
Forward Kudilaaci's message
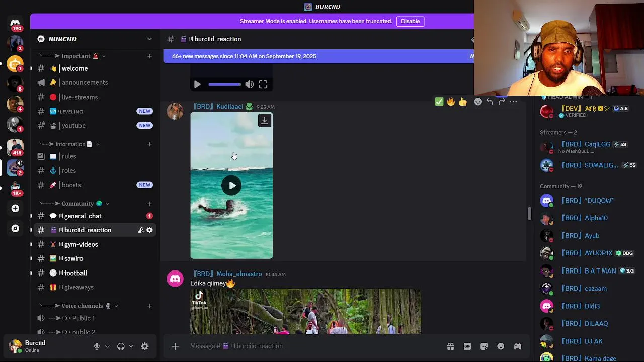[x=502, y=102]
